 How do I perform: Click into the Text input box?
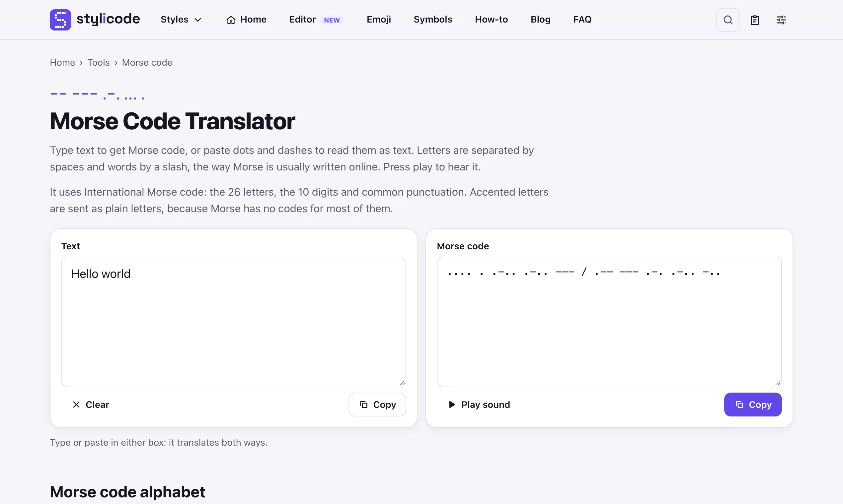click(234, 322)
